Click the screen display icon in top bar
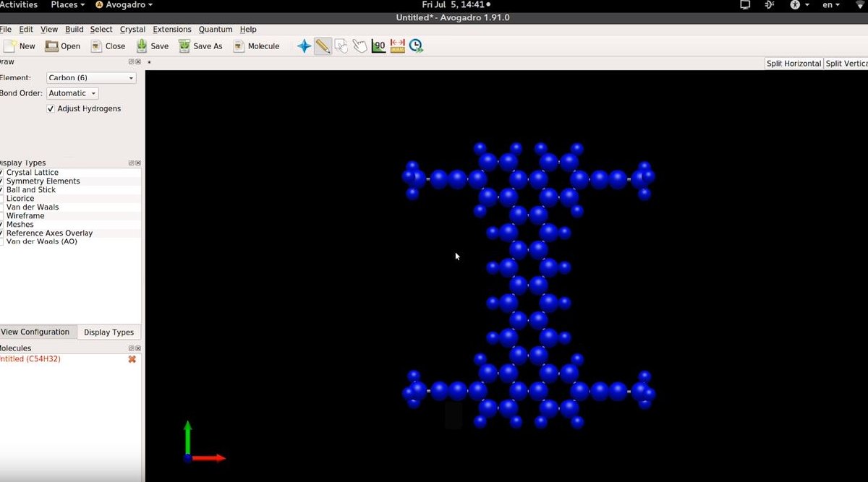The width and height of the screenshot is (868, 482). (x=745, y=5)
